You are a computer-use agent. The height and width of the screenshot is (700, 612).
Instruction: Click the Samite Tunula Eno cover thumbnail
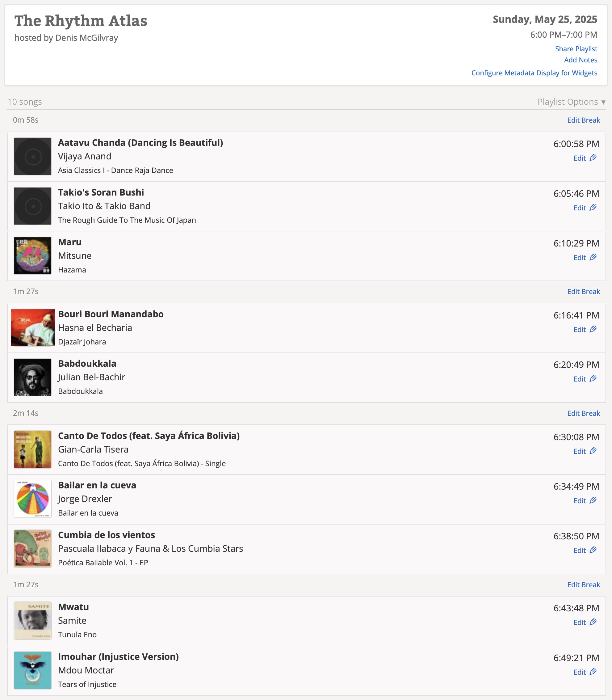tap(33, 620)
